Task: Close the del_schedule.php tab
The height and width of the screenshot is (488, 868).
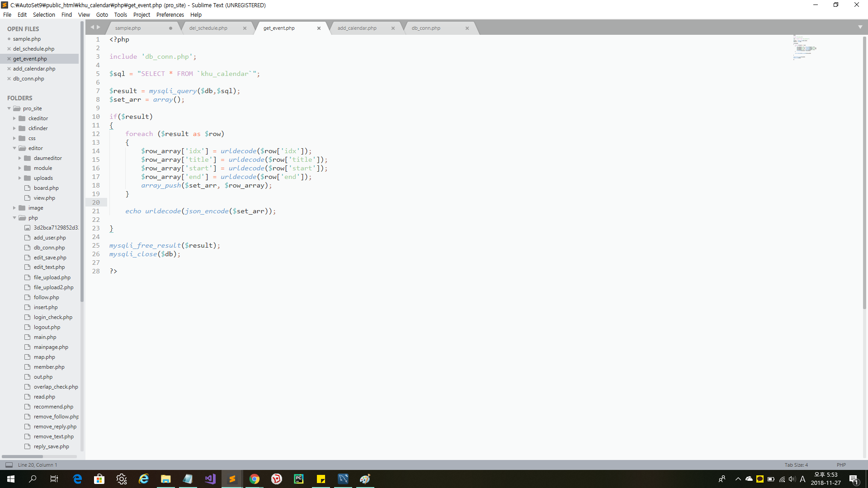Action: coord(245,28)
